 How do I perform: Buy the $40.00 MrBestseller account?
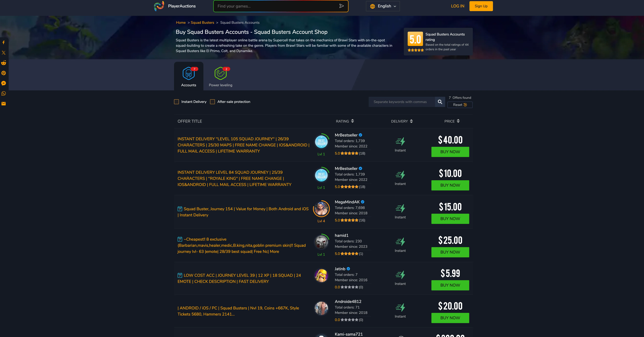[450, 152]
